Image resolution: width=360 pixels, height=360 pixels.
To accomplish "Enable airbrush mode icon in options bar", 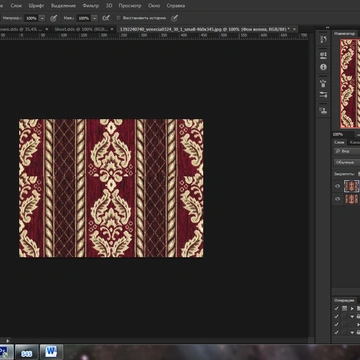I will (106, 18).
